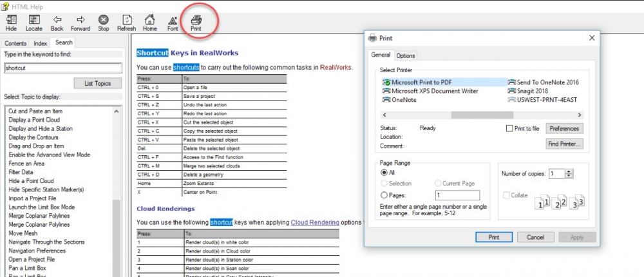Open the Contents tab
Image resolution: width=644 pixels, height=277 pixels.
(x=15, y=43)
